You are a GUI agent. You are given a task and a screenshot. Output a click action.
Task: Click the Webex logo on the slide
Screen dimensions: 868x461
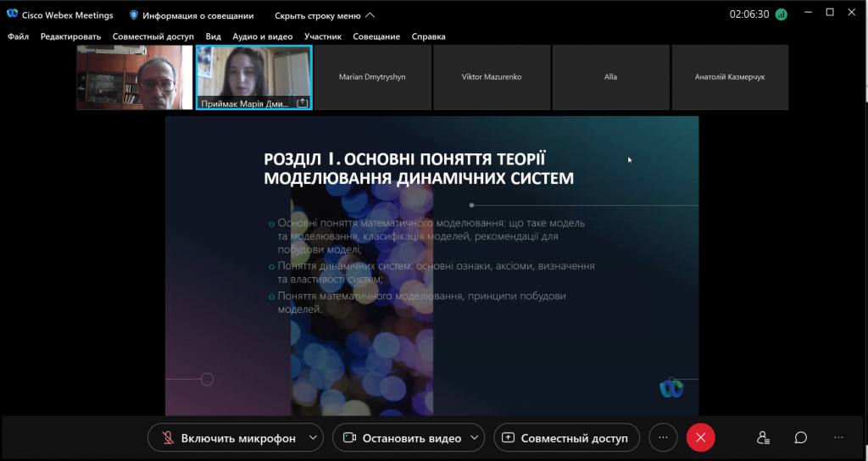(x=671, y=388)
